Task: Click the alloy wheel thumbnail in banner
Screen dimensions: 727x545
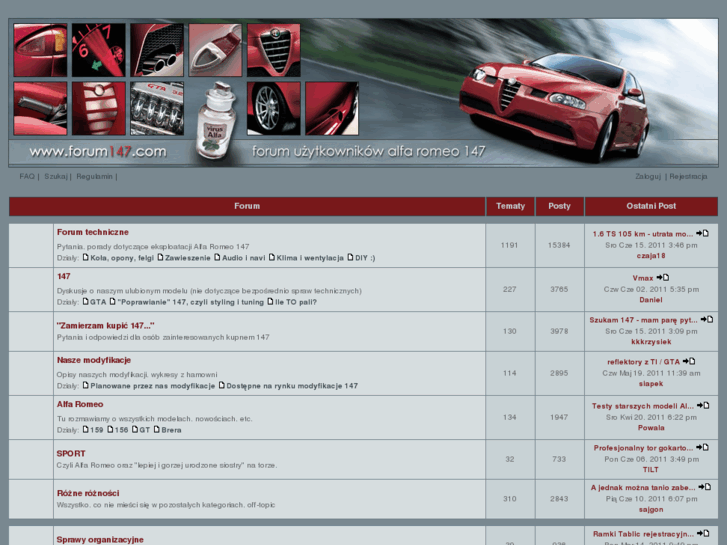Action: [x=274, y=109]
